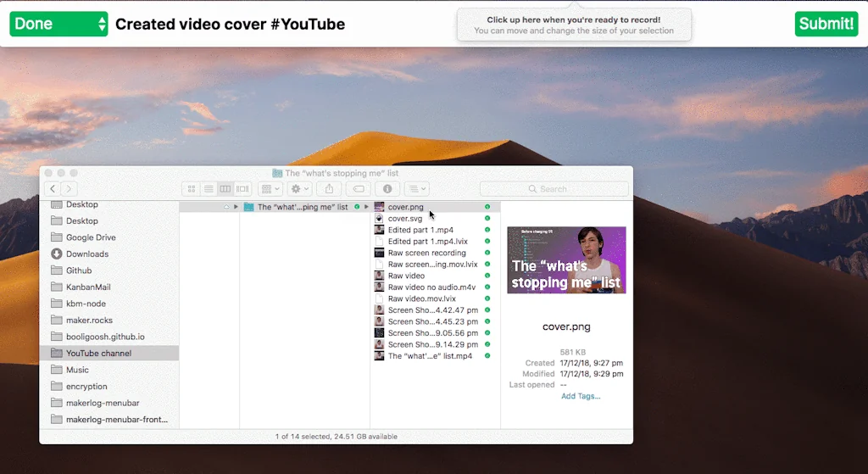Open the Done status dropdown
This screenshot has height=474, width=868.
tap(58, 24)
